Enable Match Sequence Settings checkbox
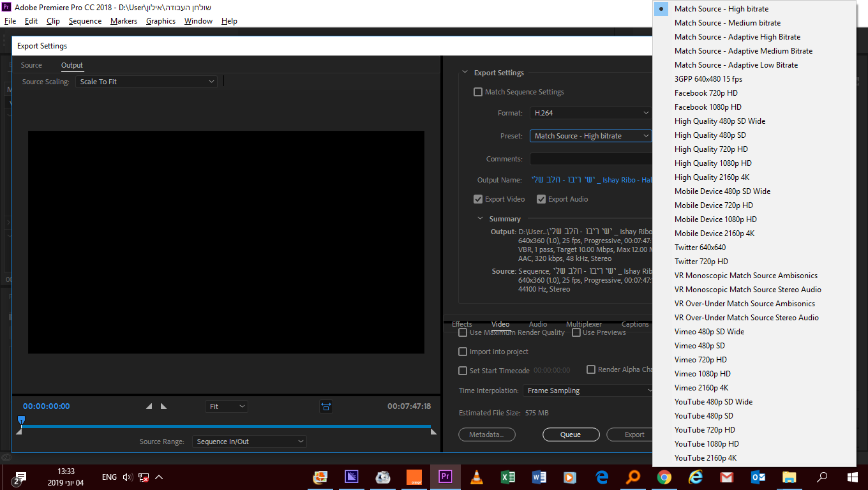Viewport: 868px width, 490px height. click(x=478, y=92)
